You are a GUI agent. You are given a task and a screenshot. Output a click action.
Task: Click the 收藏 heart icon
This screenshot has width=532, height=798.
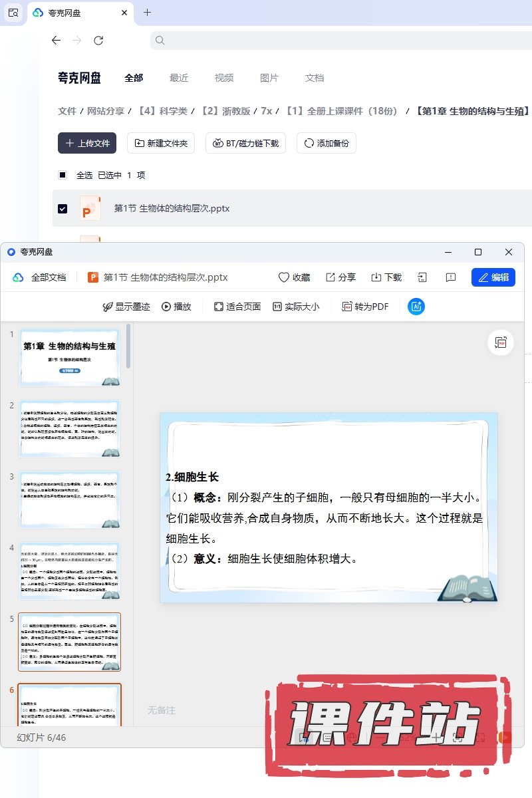pyautogui.click(x=284, y=277)
